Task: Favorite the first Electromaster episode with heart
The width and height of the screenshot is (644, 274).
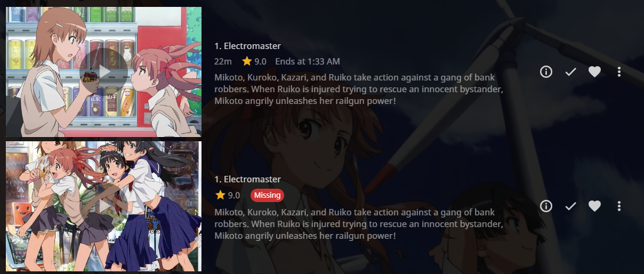Action: [595, 72]
